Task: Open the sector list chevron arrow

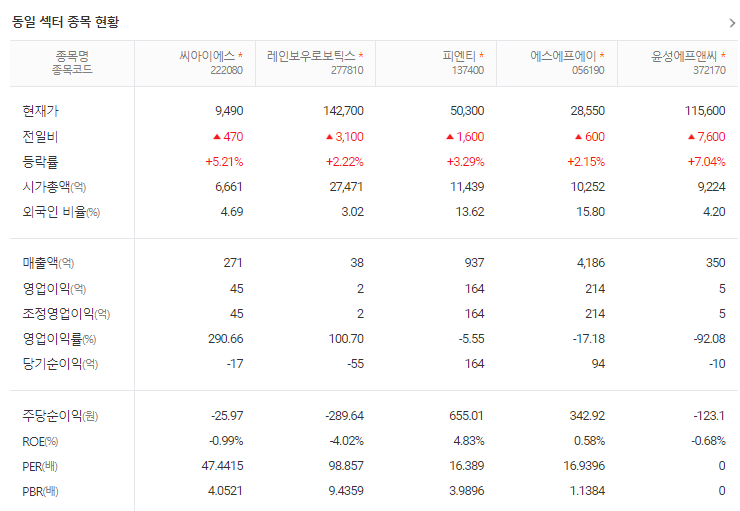Action: tap(732, 23)
